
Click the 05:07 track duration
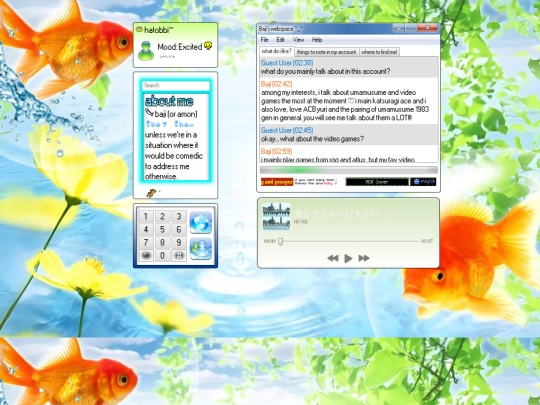427,241
